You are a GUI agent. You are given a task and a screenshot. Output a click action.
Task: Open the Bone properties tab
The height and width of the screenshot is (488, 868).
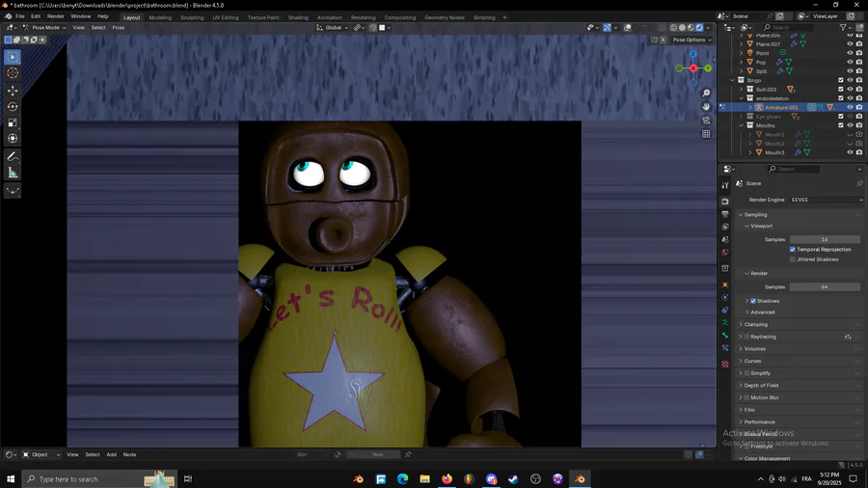click(725, 336)
